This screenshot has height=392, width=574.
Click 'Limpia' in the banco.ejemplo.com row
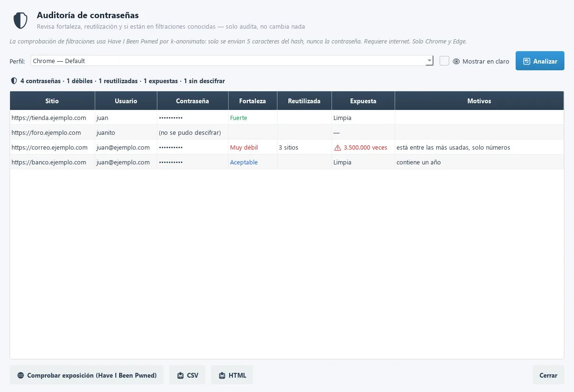(342, 162)
